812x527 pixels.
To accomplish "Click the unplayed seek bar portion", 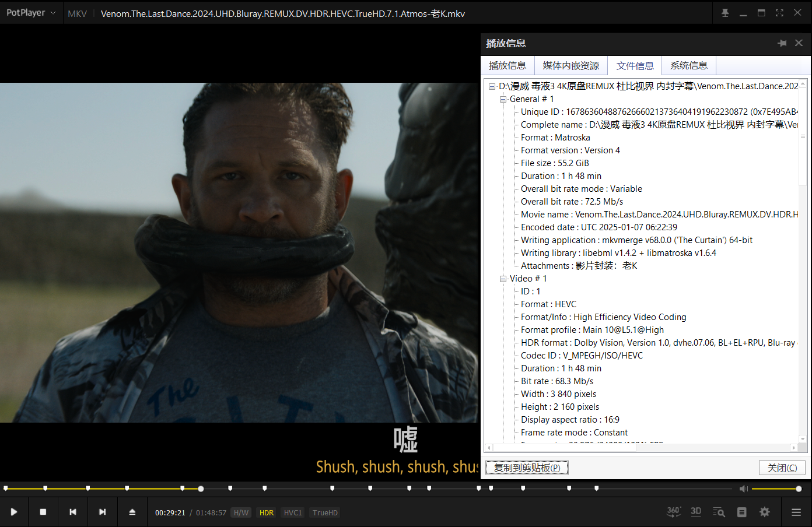I will pos(468,489).
